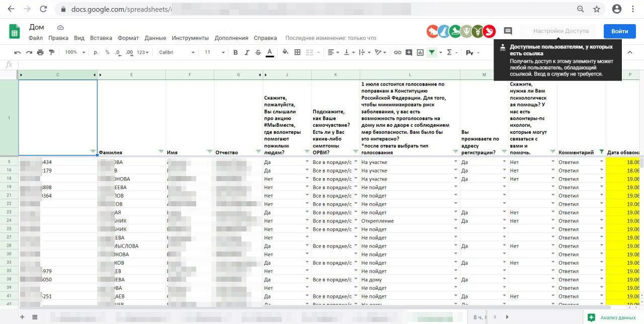Click the borders icon
Screen dimensions: 644x324
click(x=297, y=52)
